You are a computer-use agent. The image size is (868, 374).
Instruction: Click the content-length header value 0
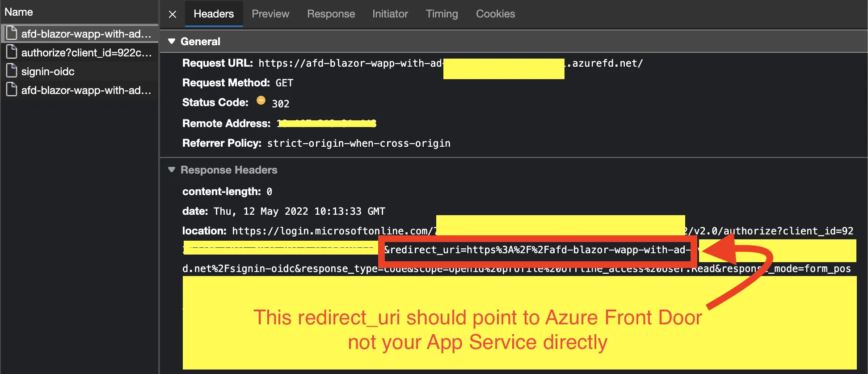(269, 191)
